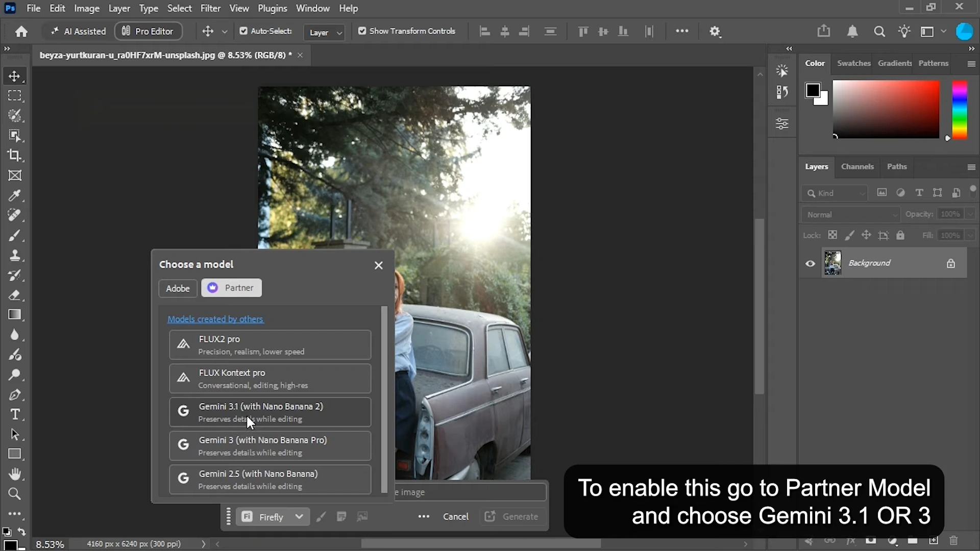
Task: Select the Move tool in toolbar
Action: 14,76
